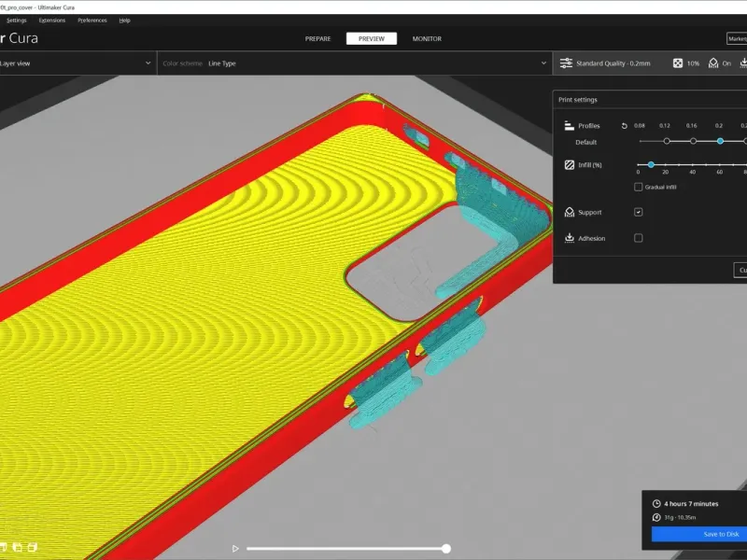Switch to the PREVIEW stage
747x560 pixels.
pos(372,38)
